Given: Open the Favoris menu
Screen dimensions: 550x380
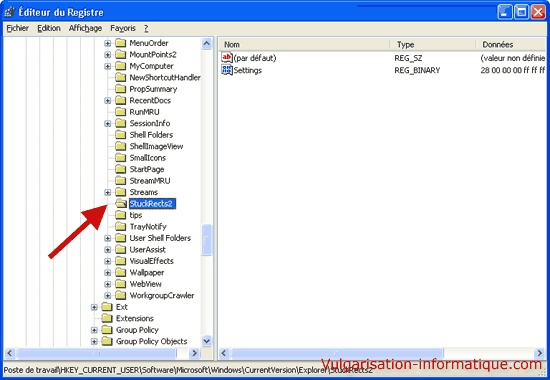Looking at the screenshot, I should (123, 28).
